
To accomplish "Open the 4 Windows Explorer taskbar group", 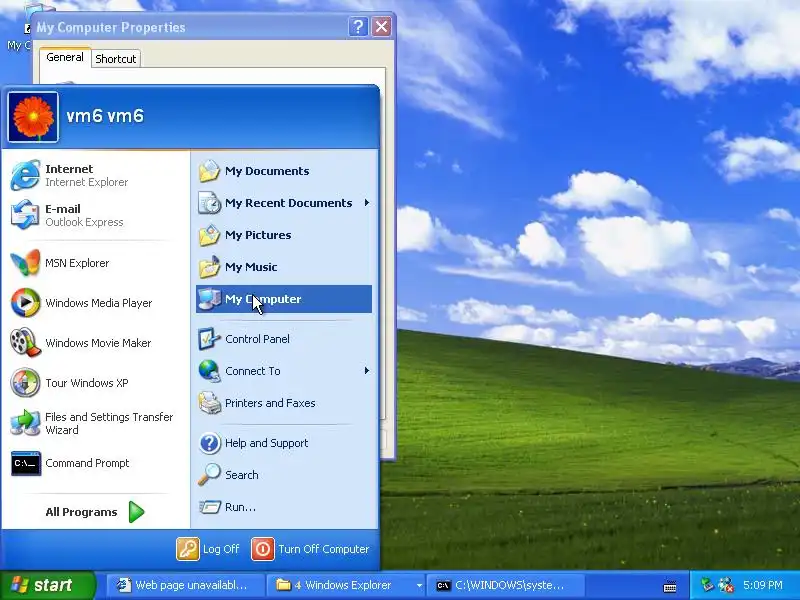I will pyautogui.click(x=345, y=585).
